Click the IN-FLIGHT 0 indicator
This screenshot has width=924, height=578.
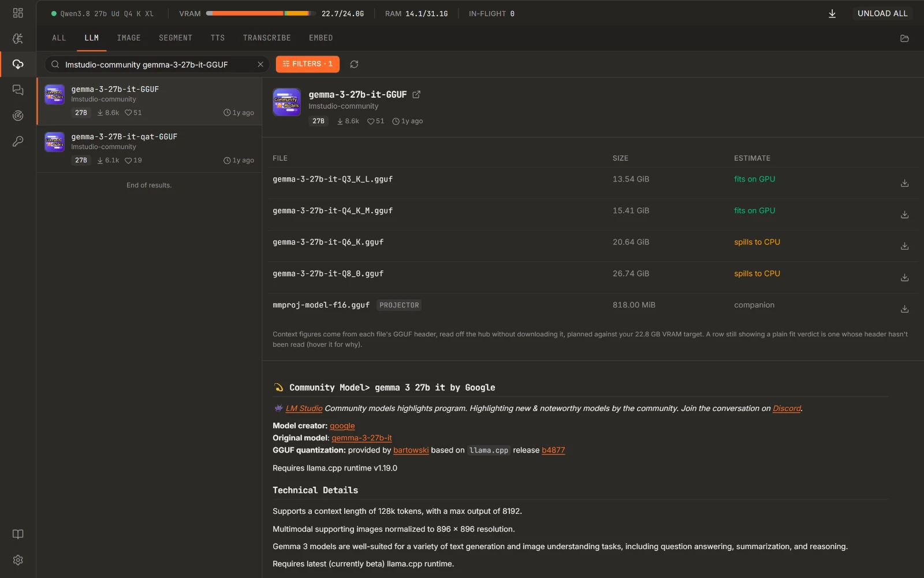tap(491, 13)
